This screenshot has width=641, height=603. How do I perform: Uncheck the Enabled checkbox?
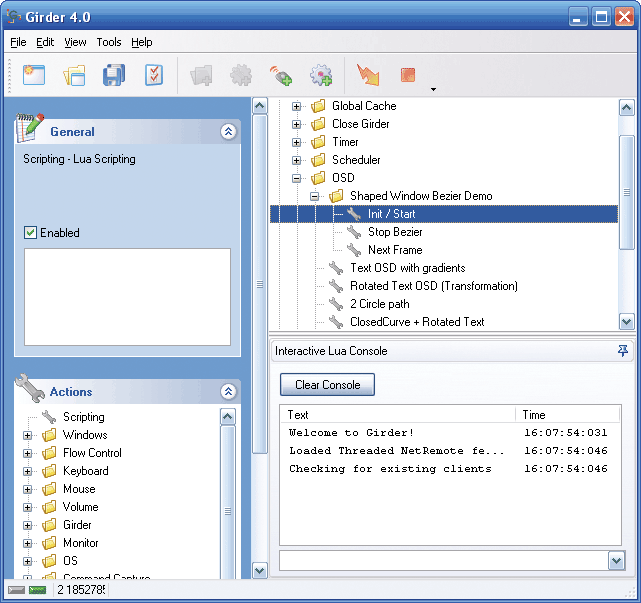tap(31, 233)
